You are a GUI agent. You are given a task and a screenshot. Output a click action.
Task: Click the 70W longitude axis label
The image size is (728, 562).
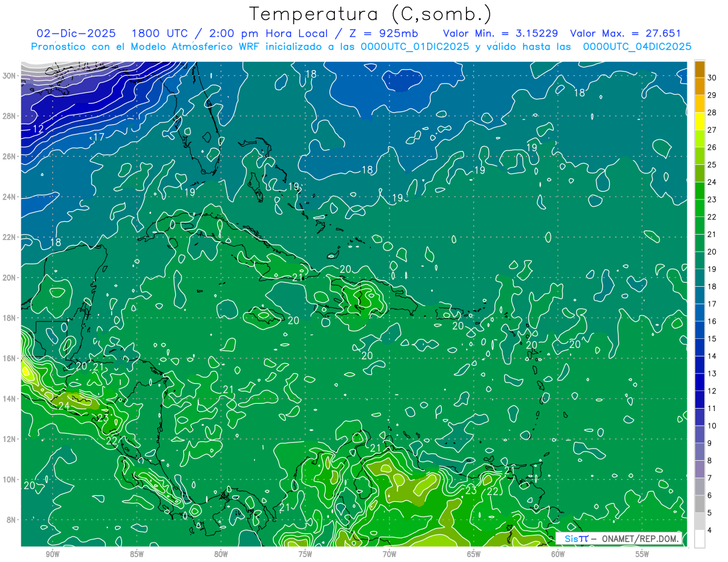389,554
